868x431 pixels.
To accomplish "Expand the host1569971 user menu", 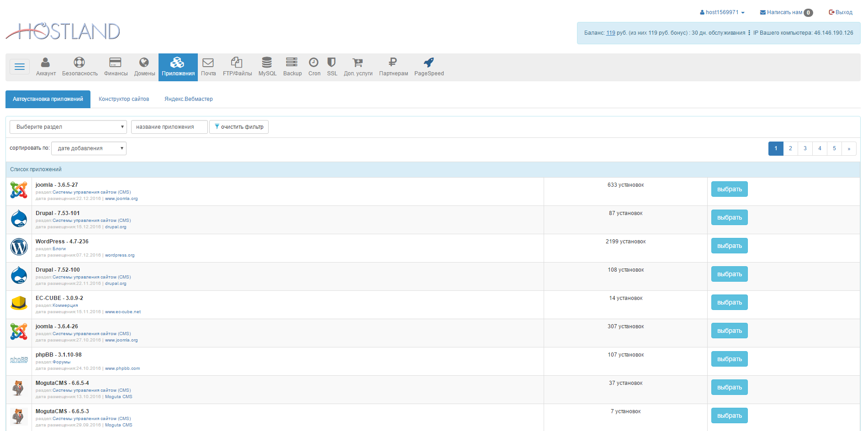I will 722,12.
